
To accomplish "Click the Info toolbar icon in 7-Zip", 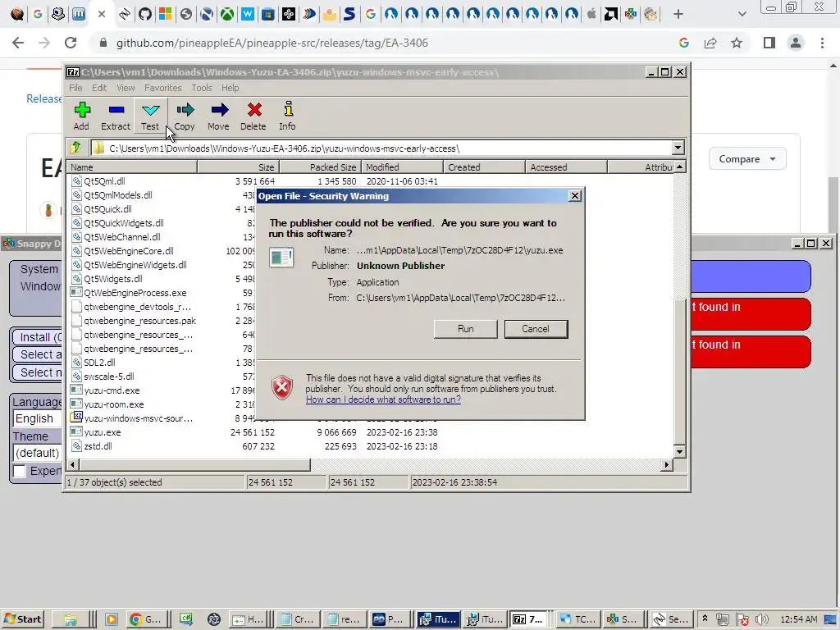I will click(288, 116).
